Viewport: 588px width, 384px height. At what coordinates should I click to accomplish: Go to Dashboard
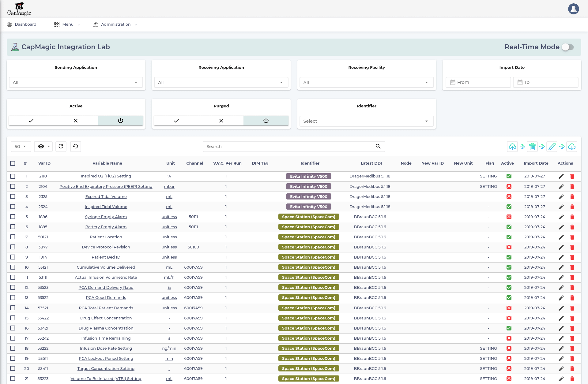22,24
